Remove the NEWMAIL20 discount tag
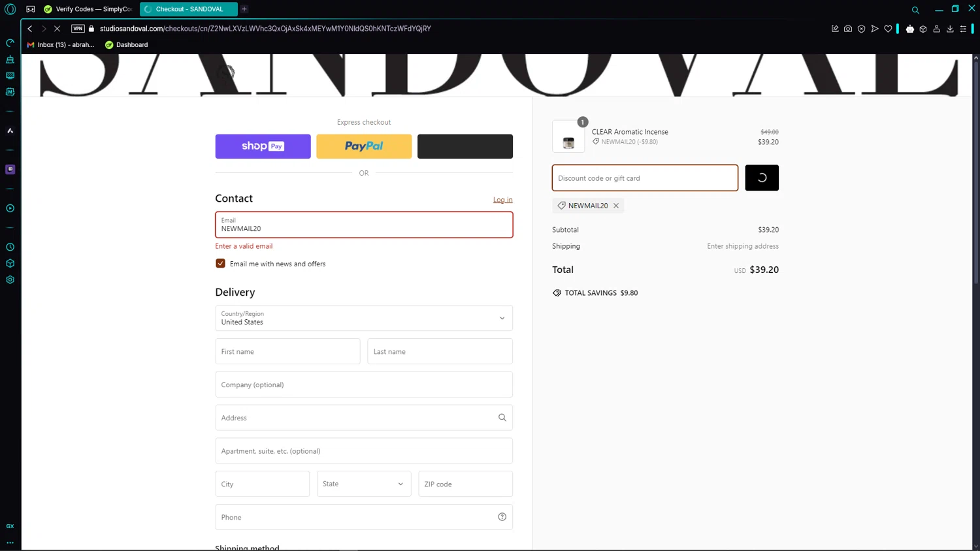The height and width of the screenshot is (551, 980). tap(616, 206)
